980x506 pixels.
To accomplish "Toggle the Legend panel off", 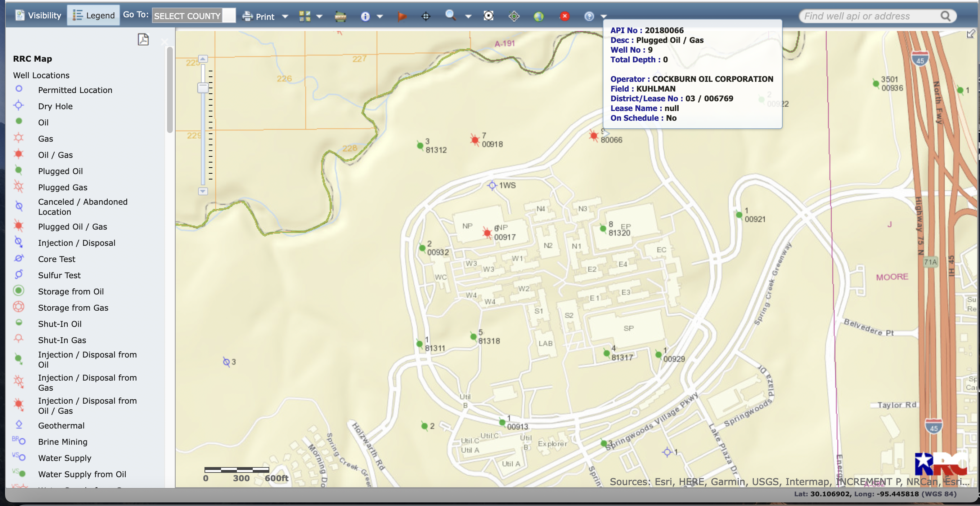I will [93, 15].
